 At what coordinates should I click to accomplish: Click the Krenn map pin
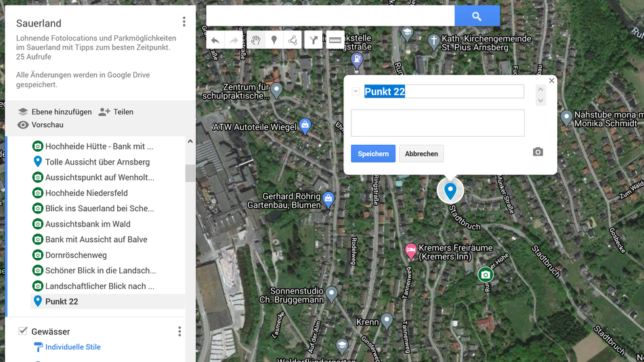[x=387, y=321]
